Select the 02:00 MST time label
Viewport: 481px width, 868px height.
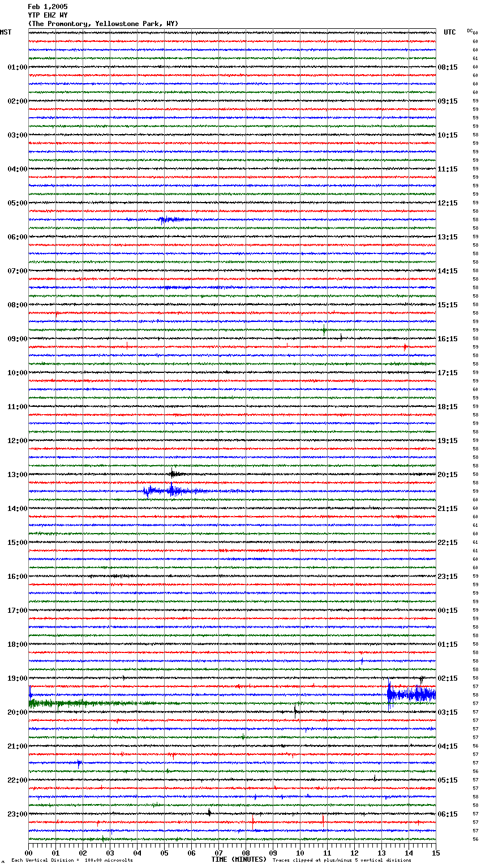[x=18, y=101]
